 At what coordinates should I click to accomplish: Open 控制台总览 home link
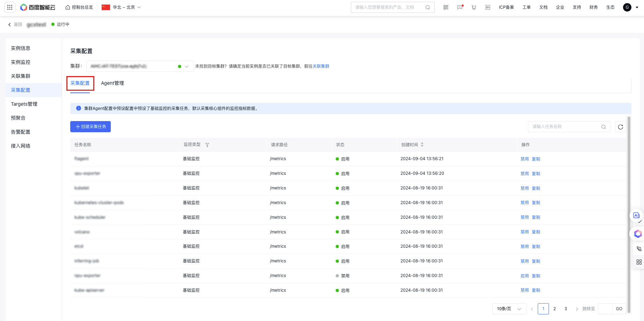(x=79, y=7)
